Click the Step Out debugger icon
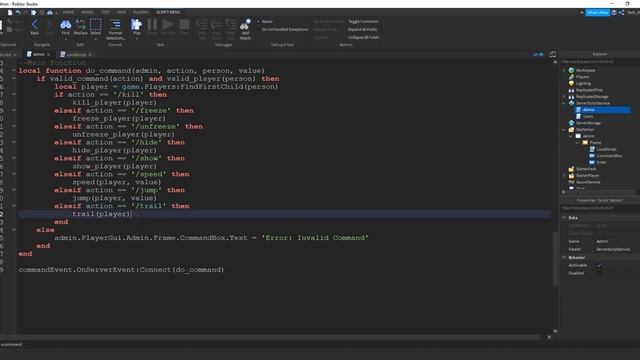Screen dimensions: 640x360 (x=231, y=24)
